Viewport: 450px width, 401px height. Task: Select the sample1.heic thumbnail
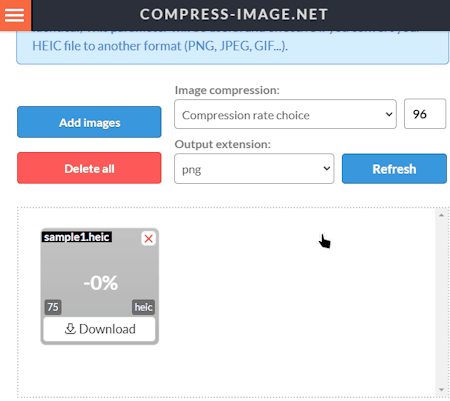click(99, 273)
